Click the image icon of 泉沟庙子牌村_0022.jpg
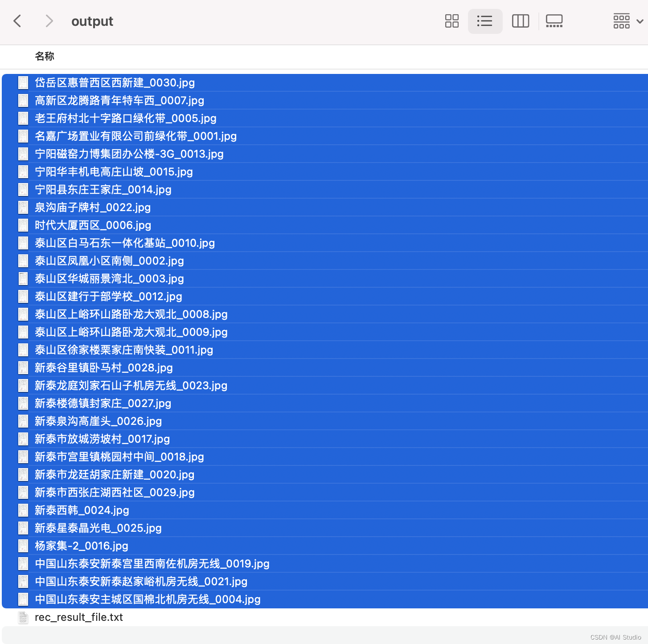648x644 pixels. tap(23, 207)
